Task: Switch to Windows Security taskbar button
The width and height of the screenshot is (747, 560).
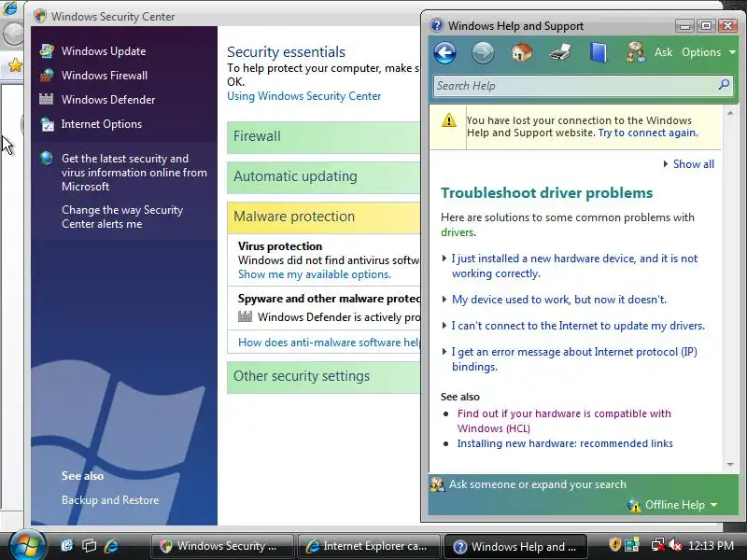Action: [x=222, y=546]
